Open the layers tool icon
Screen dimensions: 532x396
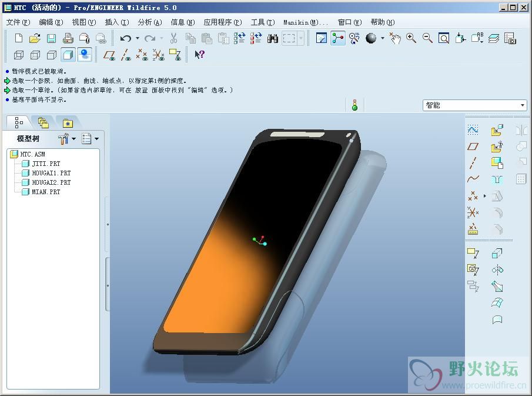click(494, 38)
